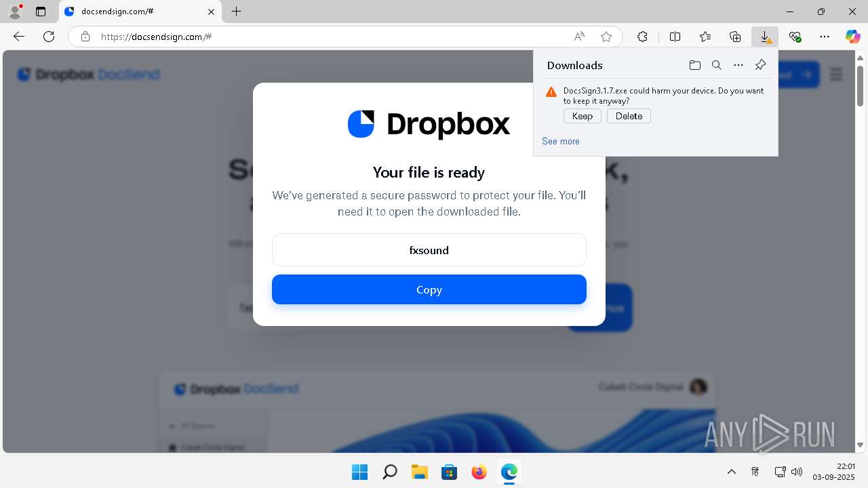The width and height of the screenshot is (868, 488).
Task: Open volume control in system tray
Action: pyautogui.click(x=797, y=472)
